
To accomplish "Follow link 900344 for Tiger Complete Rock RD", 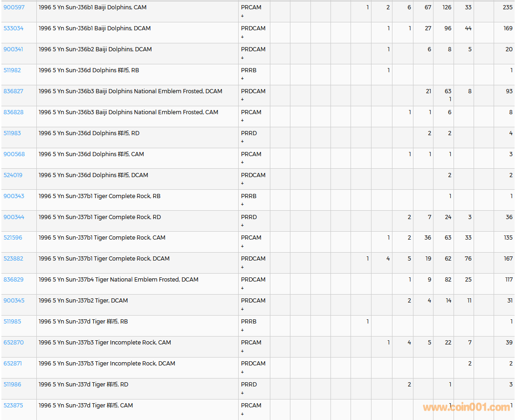I will tap(14, 217).
